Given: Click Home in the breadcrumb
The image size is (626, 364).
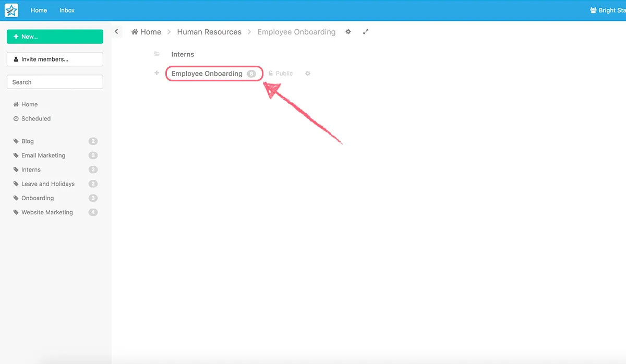Looking at the screenshot, I should tap(146, 32).
